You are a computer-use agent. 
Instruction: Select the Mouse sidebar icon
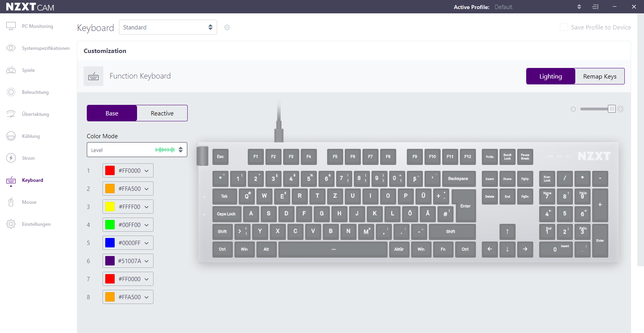(11, 202)
